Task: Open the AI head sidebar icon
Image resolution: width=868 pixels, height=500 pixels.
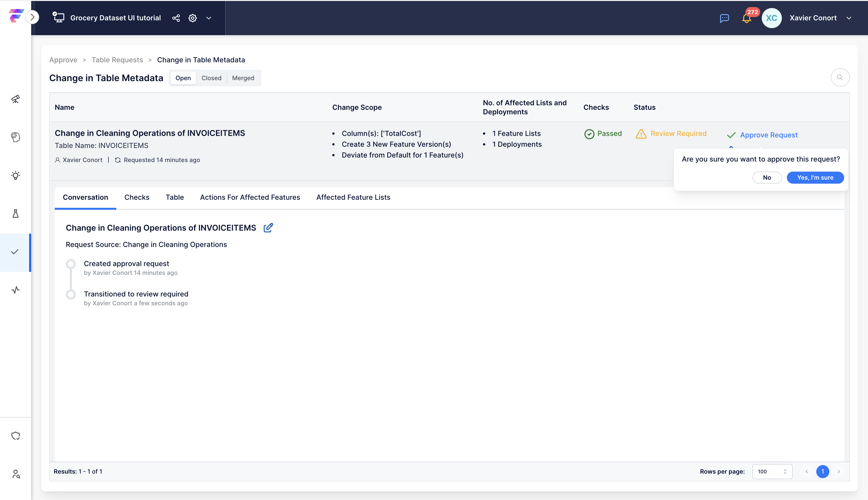Action: point(15,137)
